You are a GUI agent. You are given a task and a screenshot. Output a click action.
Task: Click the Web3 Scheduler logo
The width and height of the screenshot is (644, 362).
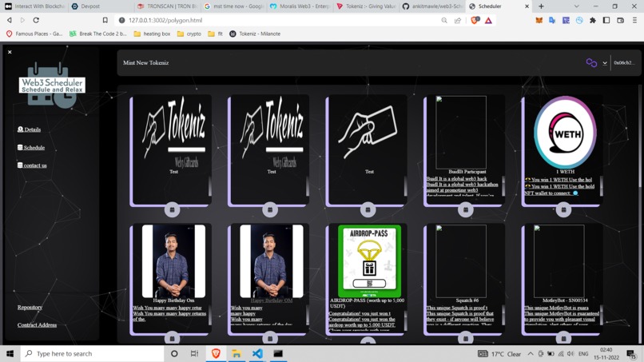pos(52,85)
